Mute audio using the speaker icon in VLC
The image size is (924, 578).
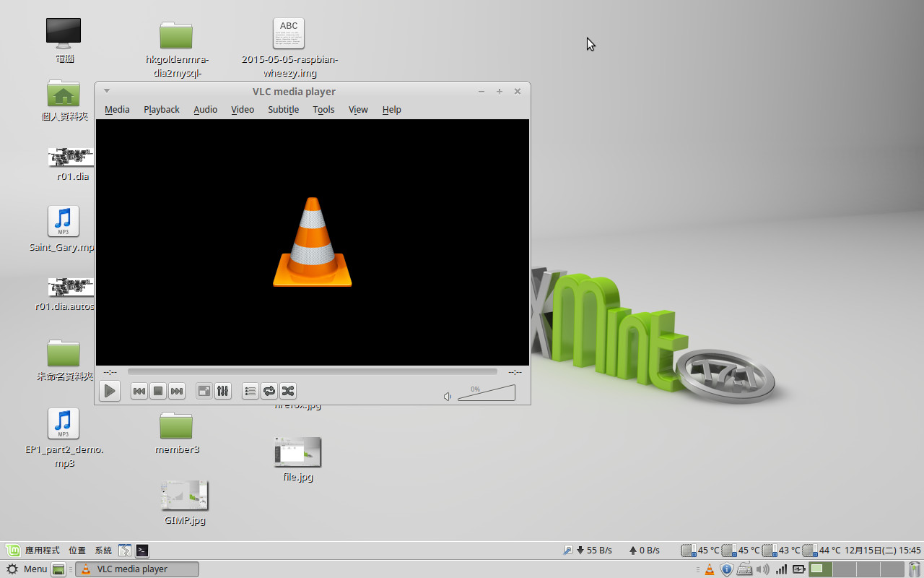point(448,396)
